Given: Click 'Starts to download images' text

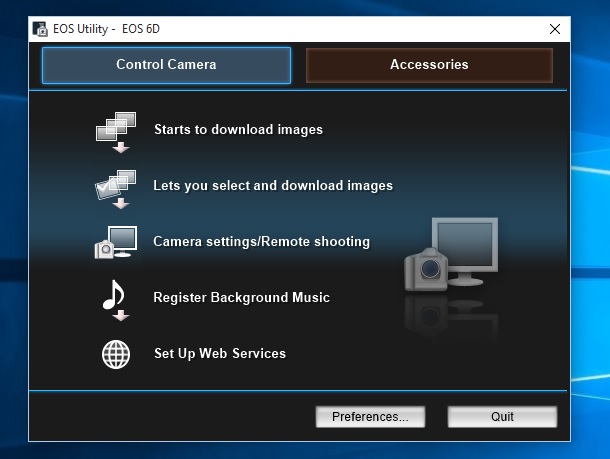Looking at the screenshot, I should click(238, 130).
